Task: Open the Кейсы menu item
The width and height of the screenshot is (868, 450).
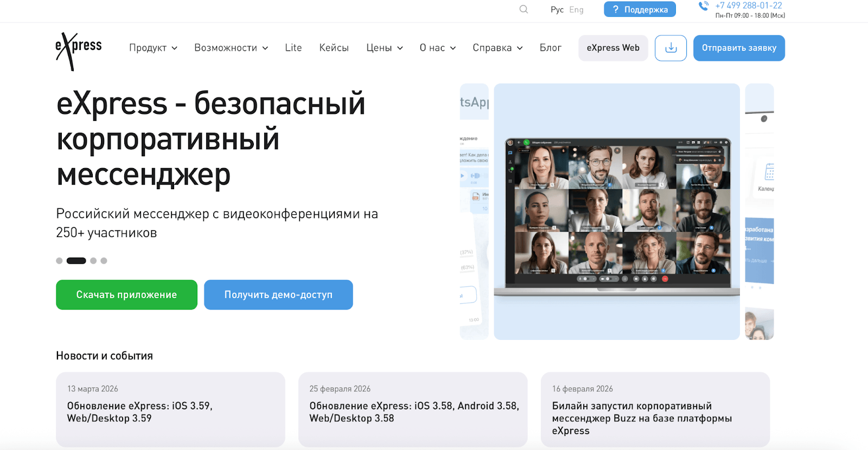Action: pyautogui.click(x=334, y=48)
